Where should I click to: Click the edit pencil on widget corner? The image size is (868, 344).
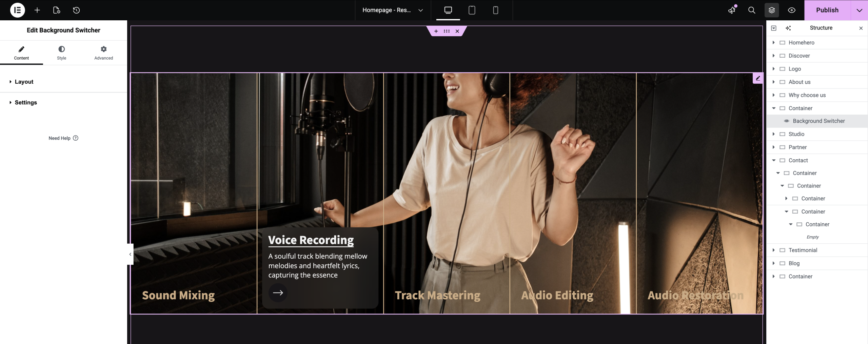(758, 78)
